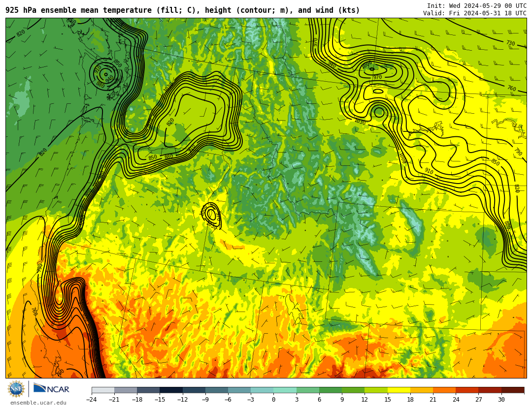Click the ensemble.ucar.edu text
The width and height of the screenshot is (532, 409).
(38, 403)
